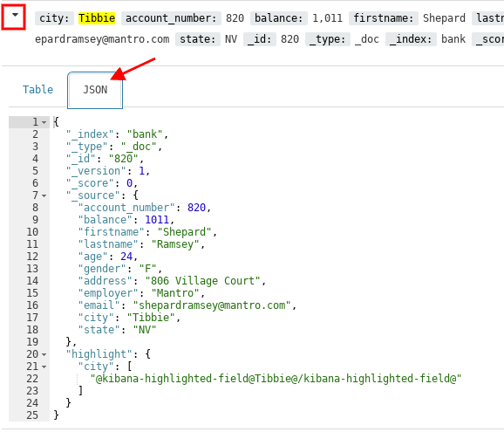The width and height of the screenshot is (504, 432).
Task: Click account_number value 820 in JSON
Action: click(x=196, y=208)
